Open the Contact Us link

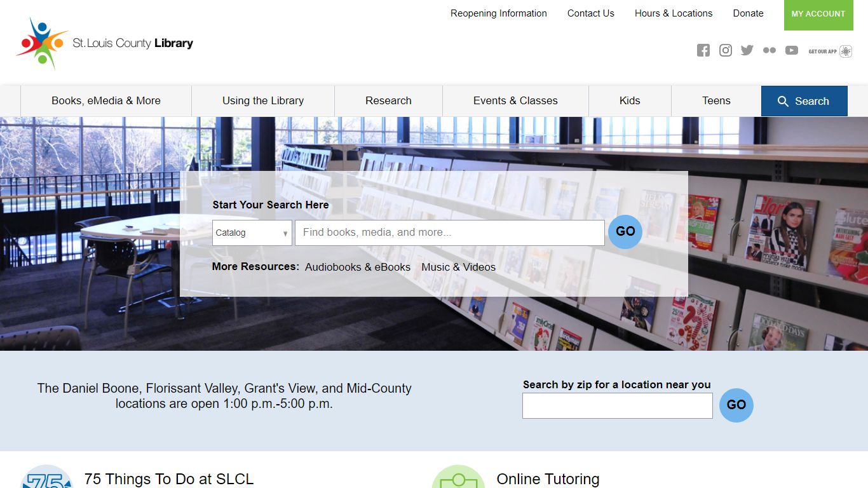pyautogui.click(x=591, y=13)
